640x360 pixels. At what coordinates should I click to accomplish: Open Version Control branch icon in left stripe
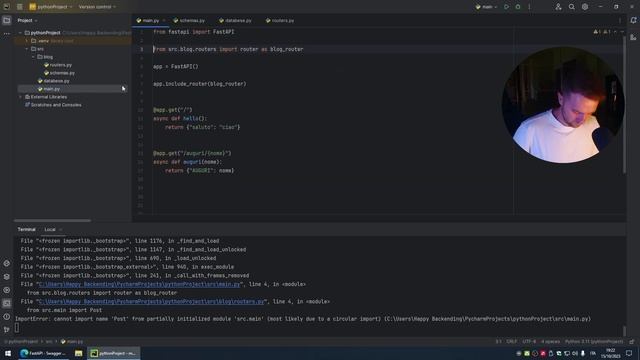[x=7, y=329]
